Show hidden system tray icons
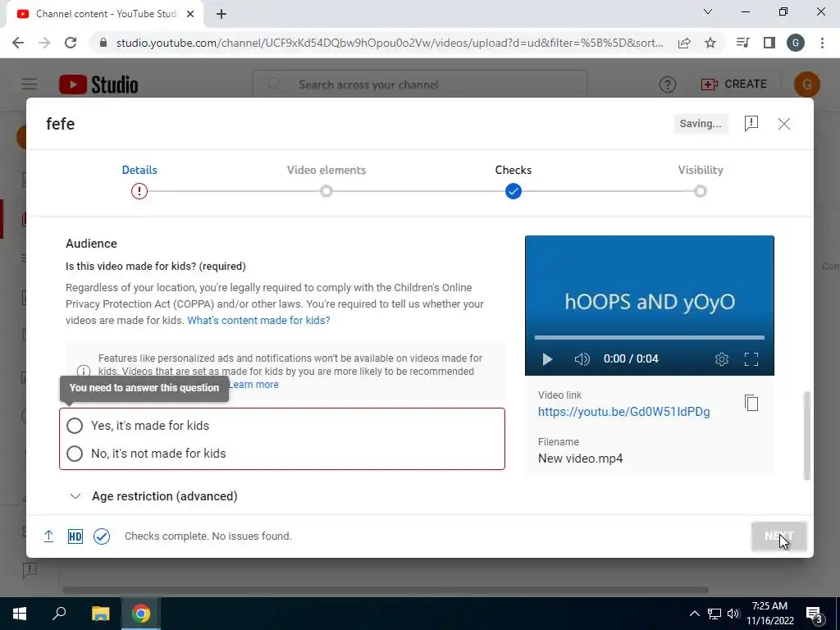Image resolution: width=840 pixels, height=630 pixels. (694, 614)
